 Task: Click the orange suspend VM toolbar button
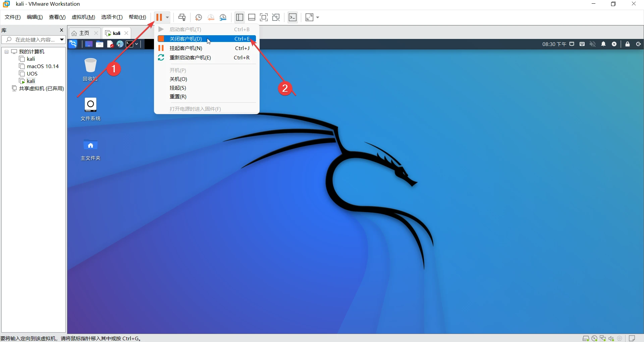(x=159, y=17)
